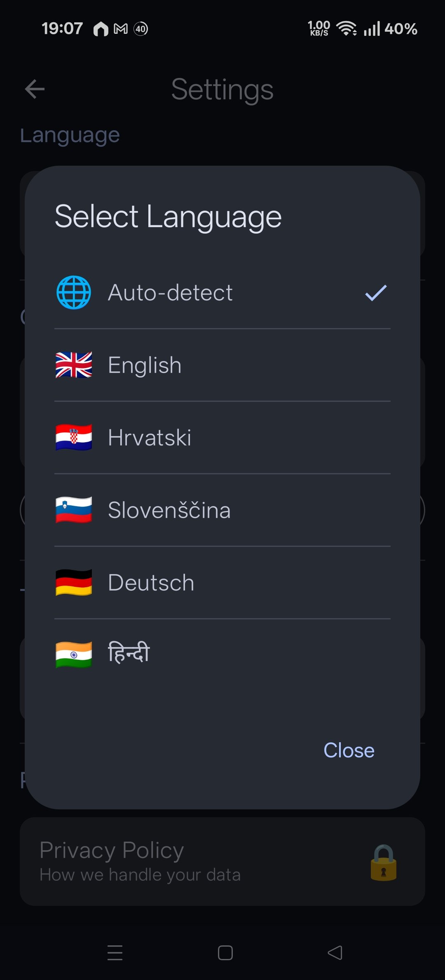
Task: Choose the Auto-detect language option
Action: 170,293
